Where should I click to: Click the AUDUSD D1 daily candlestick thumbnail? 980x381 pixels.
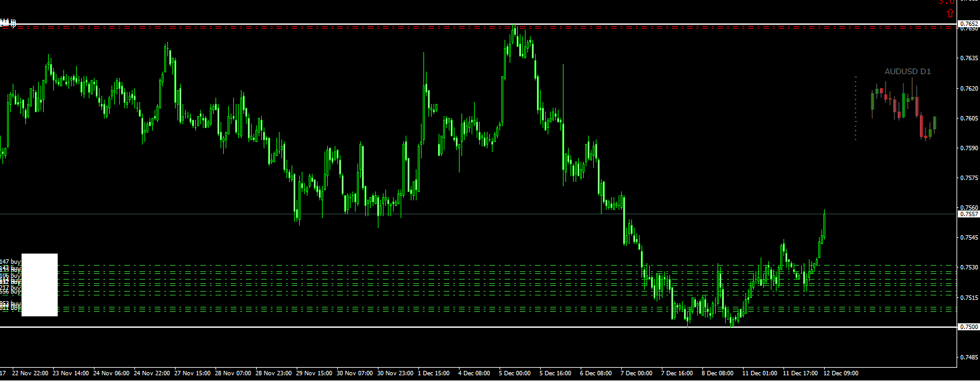(904, 109)
